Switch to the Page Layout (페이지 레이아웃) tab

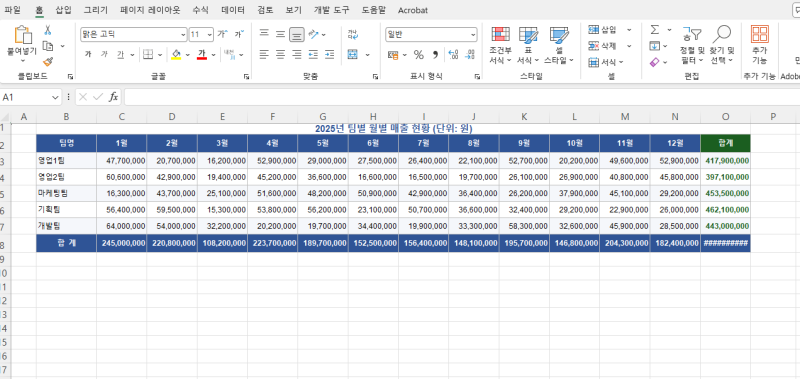tap(150, 10)
